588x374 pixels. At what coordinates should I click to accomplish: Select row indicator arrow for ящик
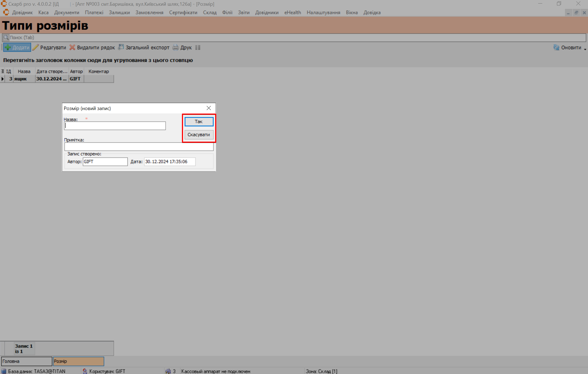pos(2,79)
